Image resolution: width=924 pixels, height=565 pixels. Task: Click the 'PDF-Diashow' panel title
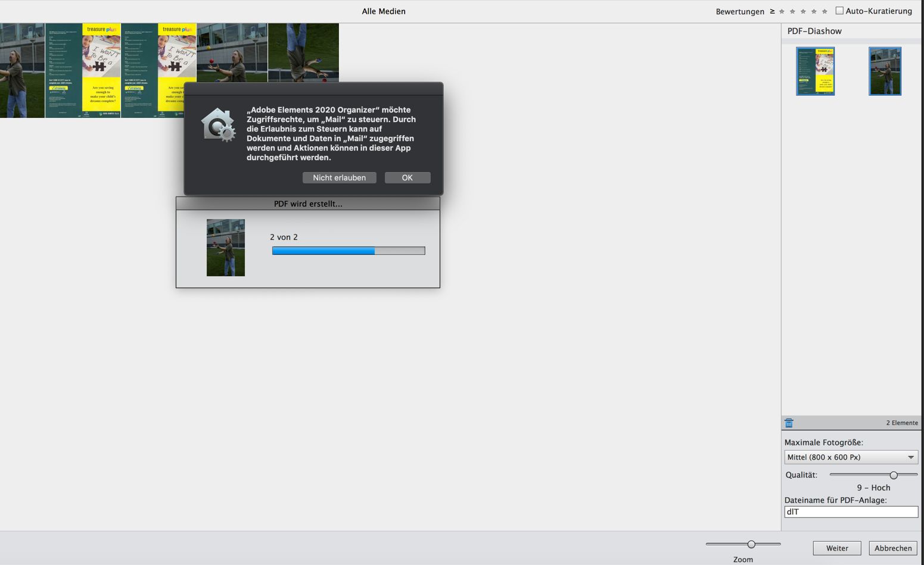(x=814, y=31)
